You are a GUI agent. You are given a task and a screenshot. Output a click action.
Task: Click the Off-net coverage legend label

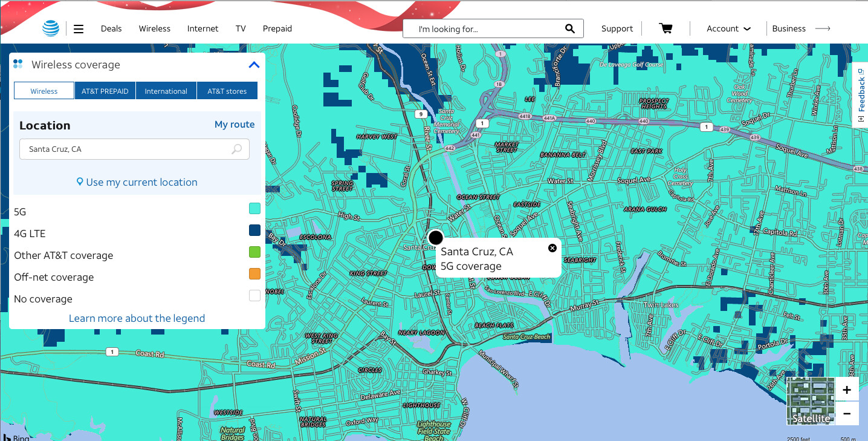54,277
